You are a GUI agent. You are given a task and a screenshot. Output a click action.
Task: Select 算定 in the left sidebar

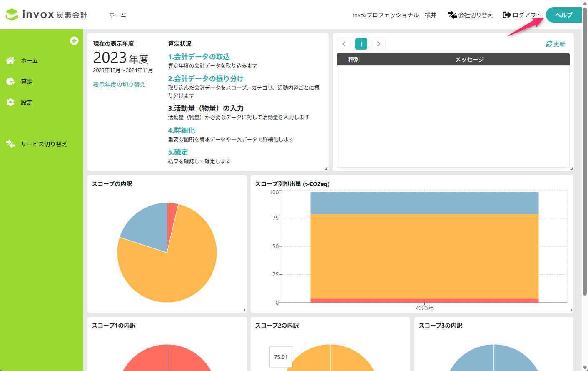pos(26,81)
